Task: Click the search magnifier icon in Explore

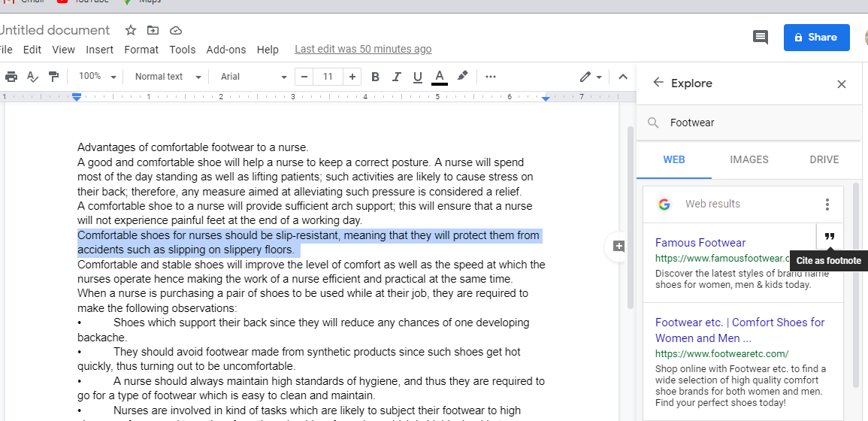Action: pos(653,123)
